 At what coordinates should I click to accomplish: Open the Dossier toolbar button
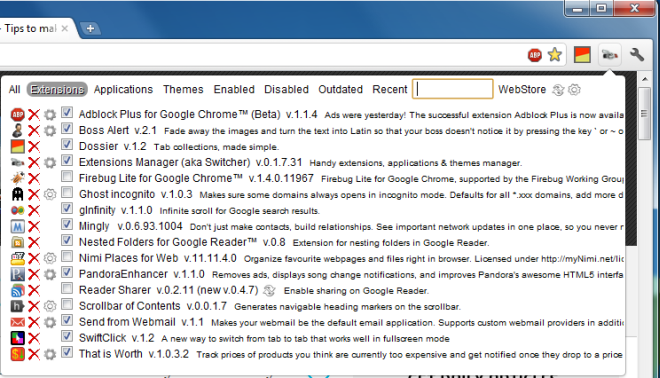582,55
